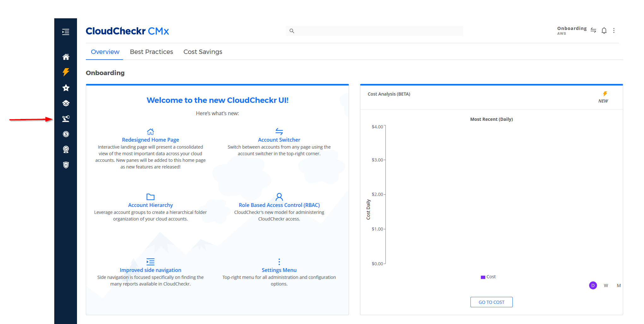
Task: Click the dots icon above Settings Menu
Action: (x=279, y=262)
